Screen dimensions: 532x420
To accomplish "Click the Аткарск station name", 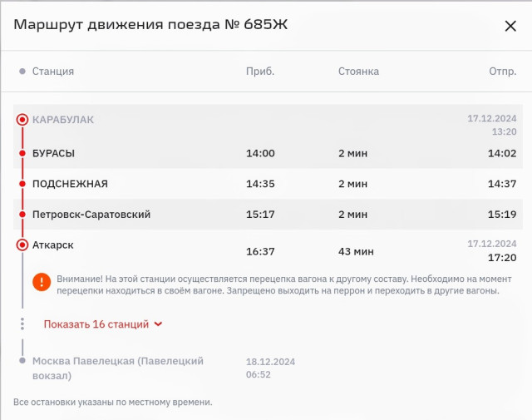I will [x=53, y=245].
